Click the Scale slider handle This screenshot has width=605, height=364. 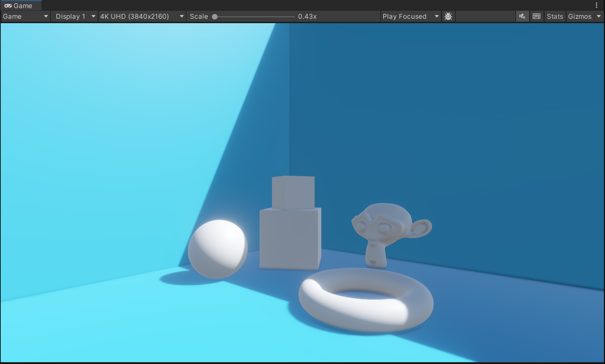[x=215, y=17]
